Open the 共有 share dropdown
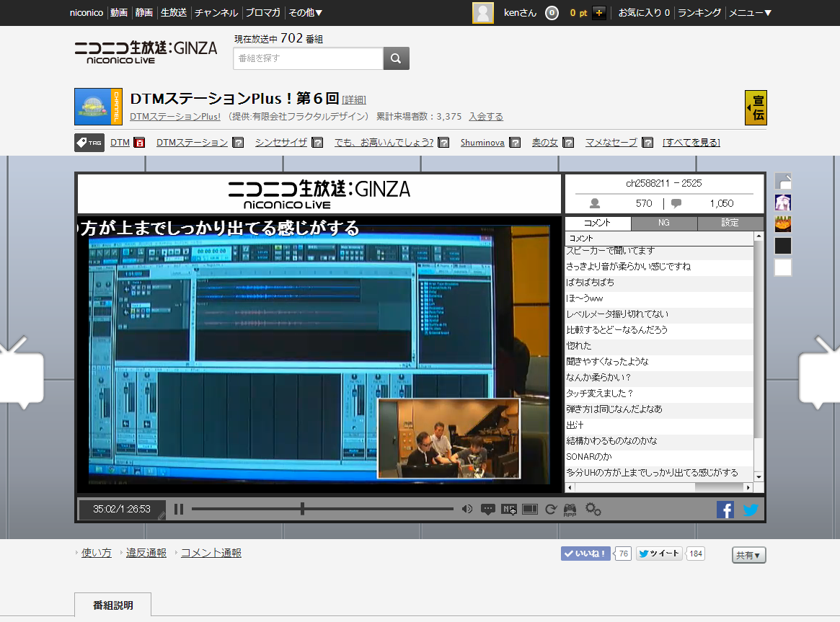 click(749, 555)
